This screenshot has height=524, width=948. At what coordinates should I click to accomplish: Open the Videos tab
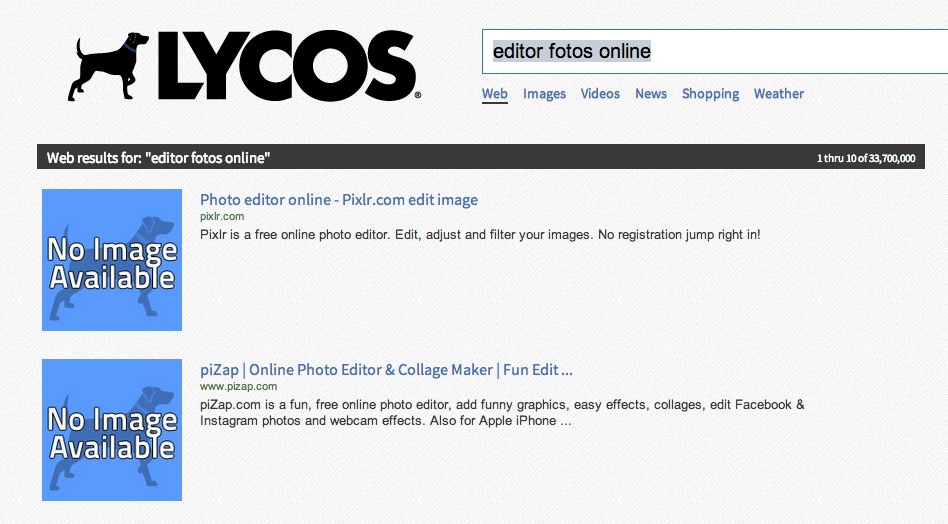point(600,94)
